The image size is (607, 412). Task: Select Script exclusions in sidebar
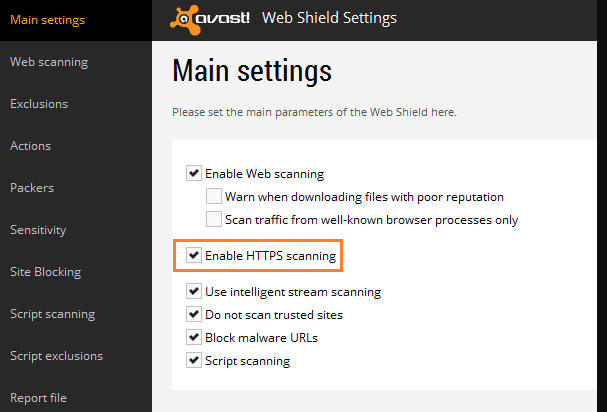[57, 356]
